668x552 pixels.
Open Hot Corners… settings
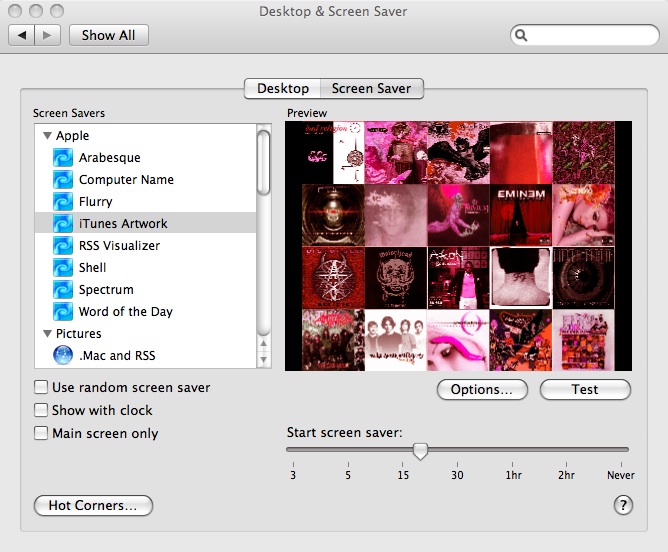[93, 506]
